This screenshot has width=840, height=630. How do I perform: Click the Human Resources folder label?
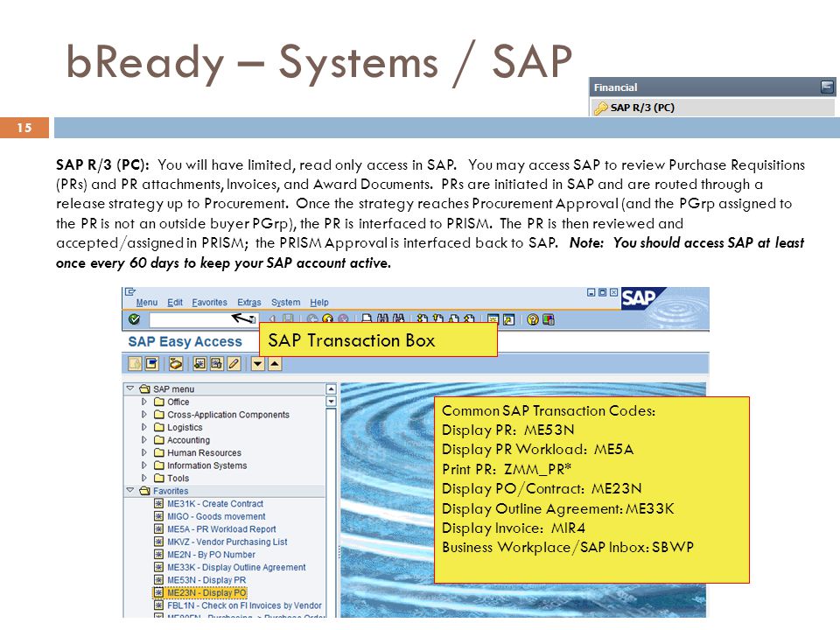click(204, 452)
